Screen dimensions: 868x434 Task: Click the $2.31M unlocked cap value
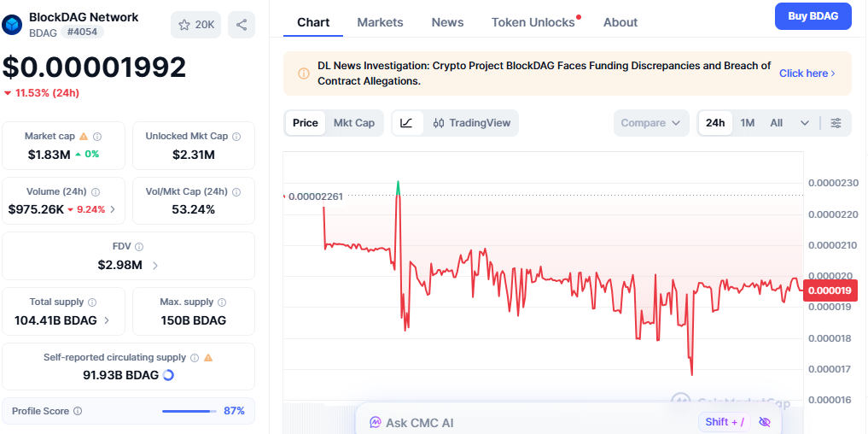click(194, 155)
